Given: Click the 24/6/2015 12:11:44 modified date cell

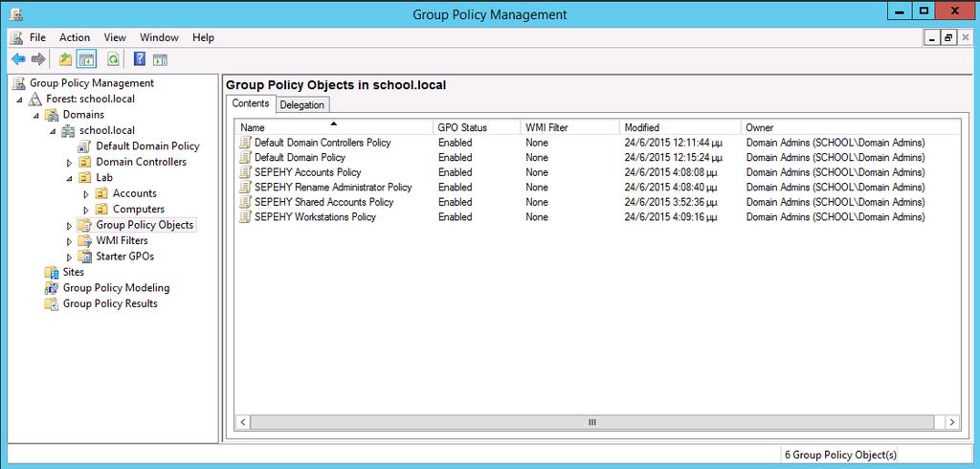Looking at the screenshot, I should 673,143.
